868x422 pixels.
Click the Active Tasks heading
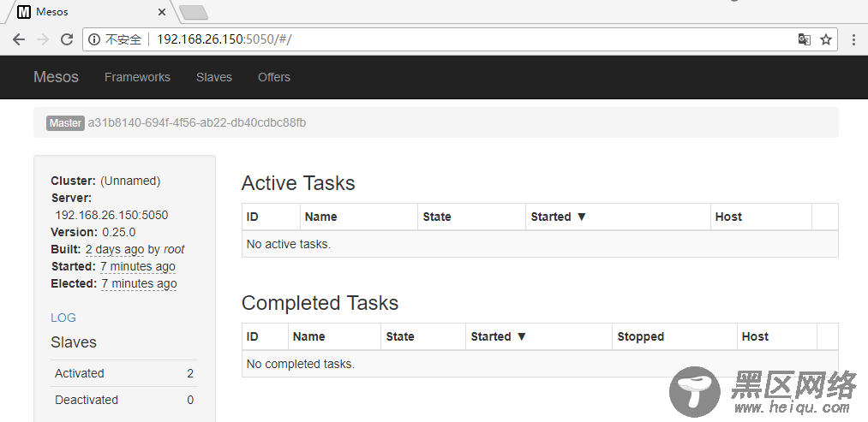click(298, 183)
